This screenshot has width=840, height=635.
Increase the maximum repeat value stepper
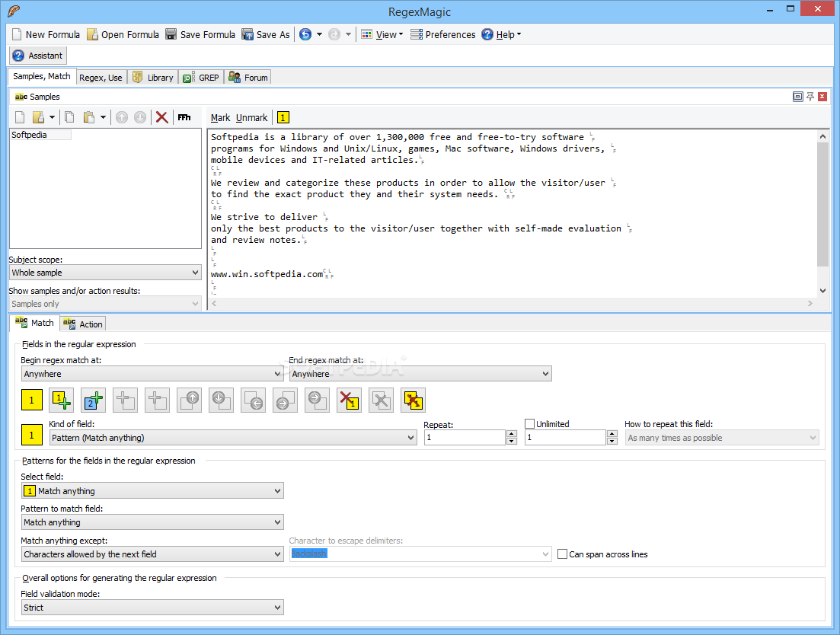click(612, 434)
